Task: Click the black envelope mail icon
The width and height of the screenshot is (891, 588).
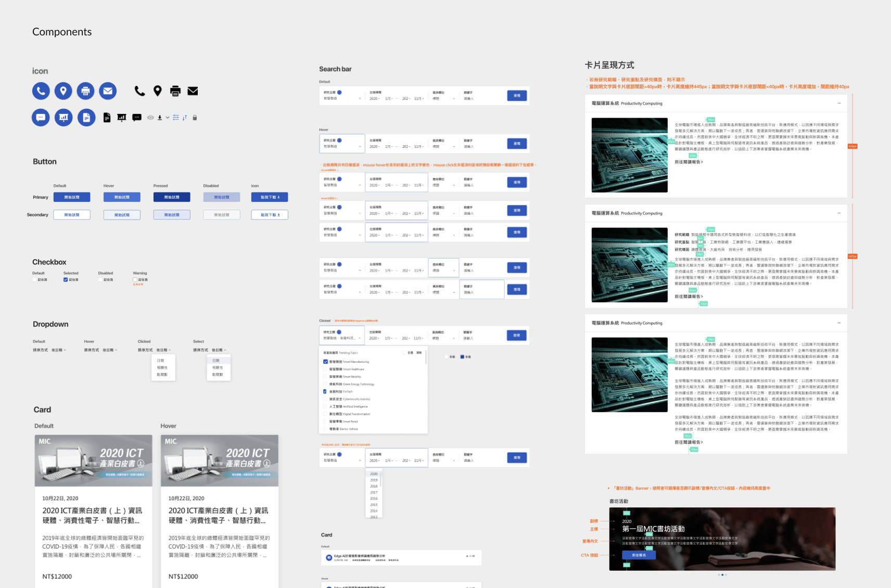Action: [193, 91]
